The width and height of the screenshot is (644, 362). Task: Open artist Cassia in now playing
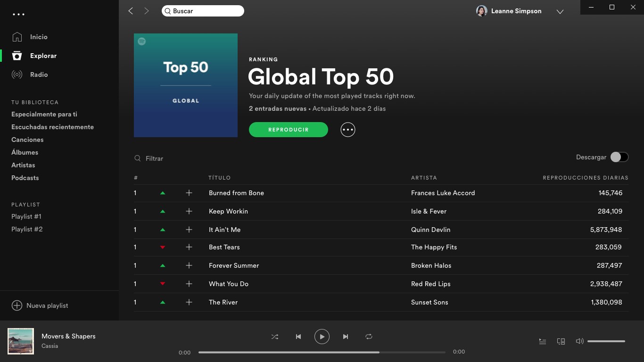50,346
